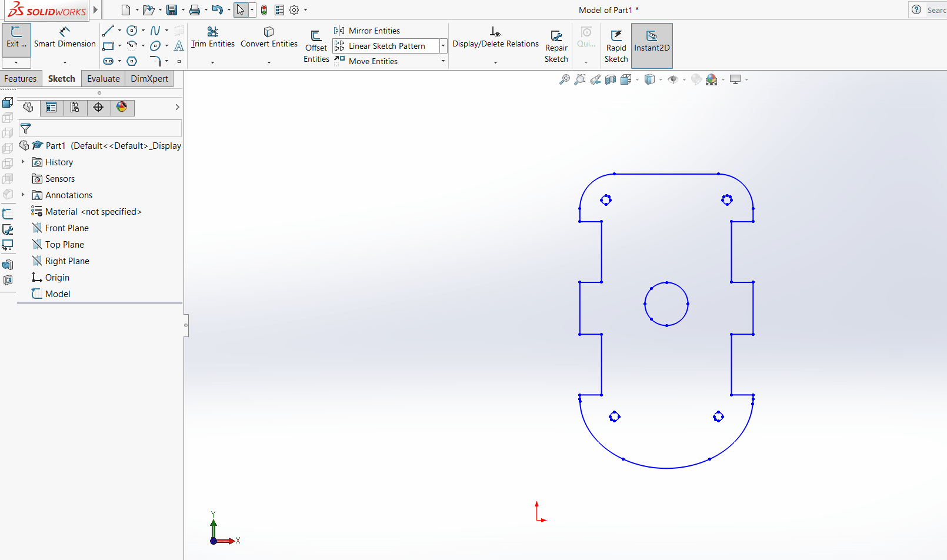Open the Linear Sketch Pattern dropdown
This screenshot has height=560, width=947.
click(x=444, y=46)
